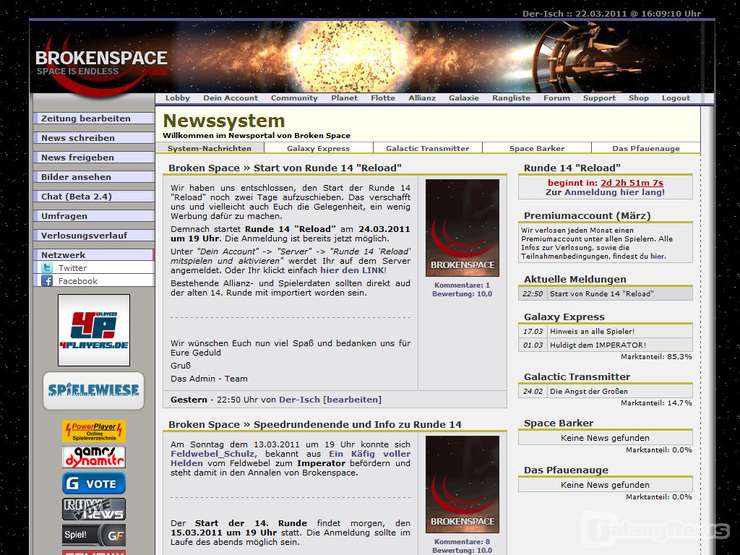This screenshot has height=555, width=740.
Task: Open the Rangliste menu
Action: (x=511, y=98)
